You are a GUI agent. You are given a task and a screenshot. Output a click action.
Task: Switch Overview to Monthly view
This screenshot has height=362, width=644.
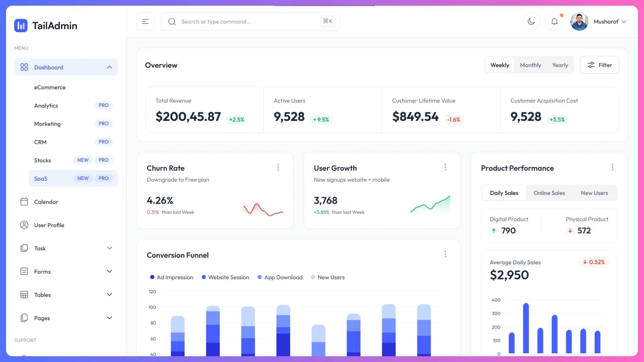(531, 65)
